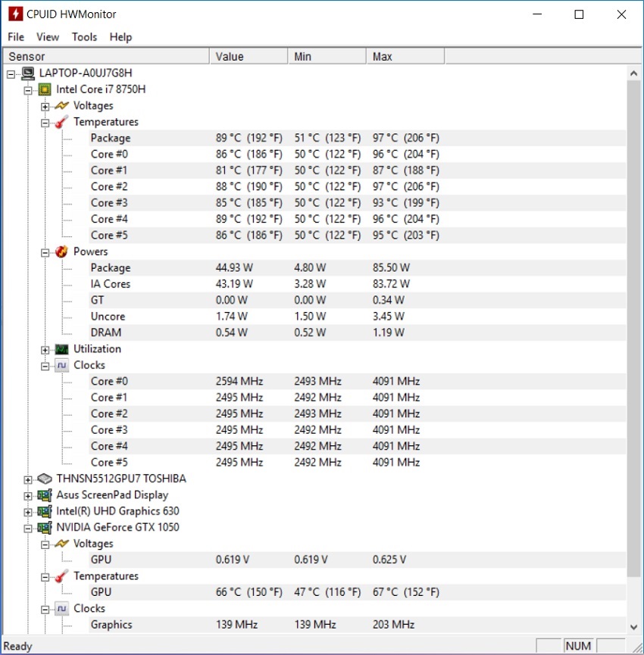Collapse the NVIDIA Voltages node

coord(45,545)
